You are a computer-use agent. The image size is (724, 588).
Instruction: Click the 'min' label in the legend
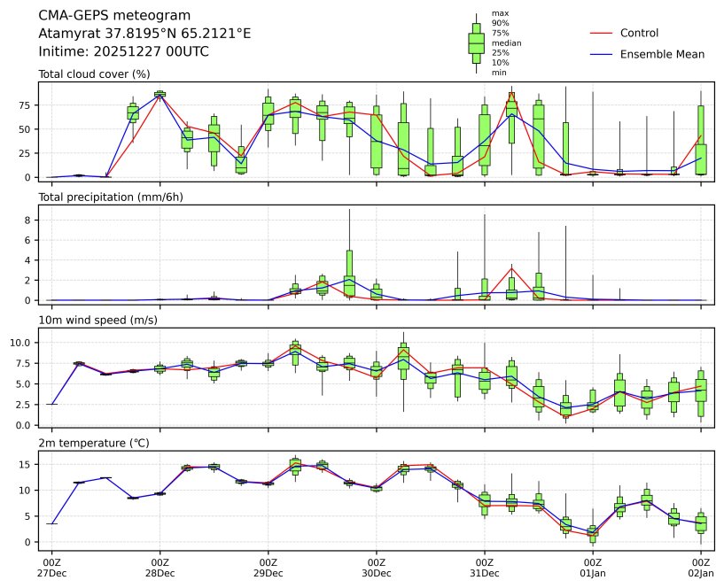point(500,73)
